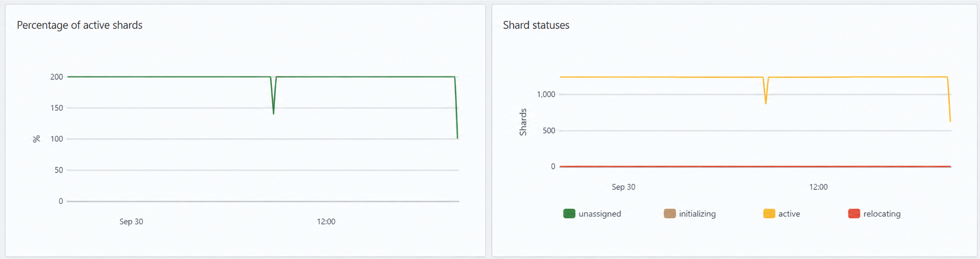Click the yellow active line end drop point

point(950,121)
